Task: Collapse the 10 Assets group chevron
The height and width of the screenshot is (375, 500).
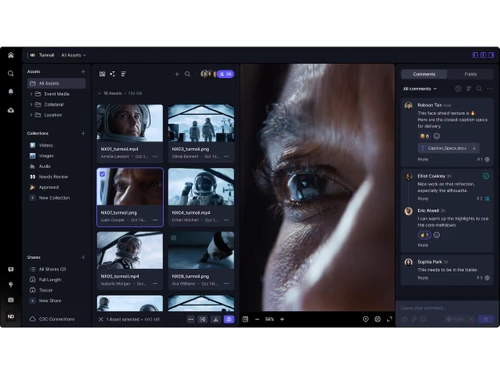Action: pos(99,93)
